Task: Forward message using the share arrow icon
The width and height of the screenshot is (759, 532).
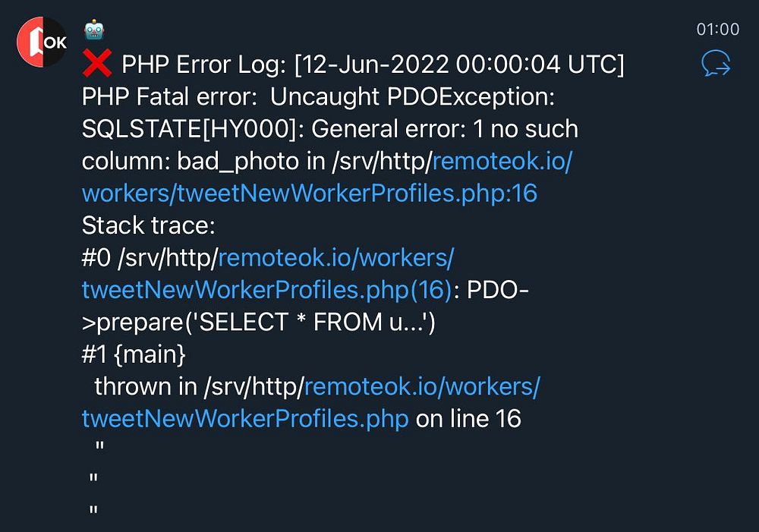Action: pos(716,64)
